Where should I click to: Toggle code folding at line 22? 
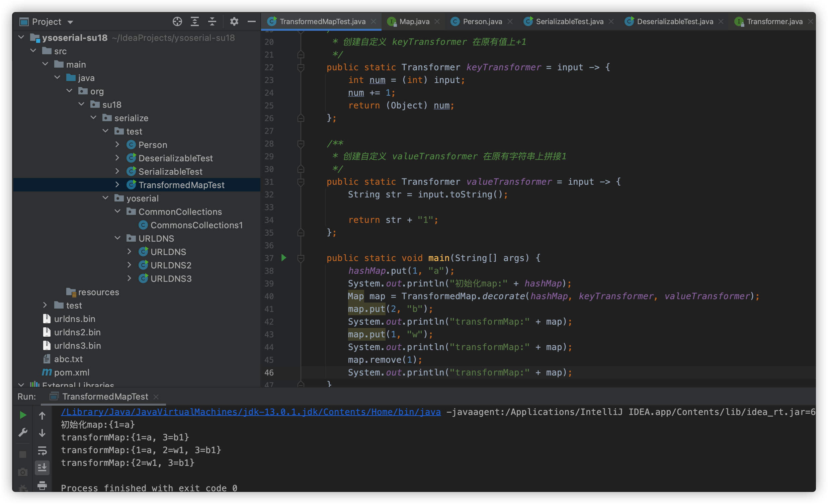[301, 68]
